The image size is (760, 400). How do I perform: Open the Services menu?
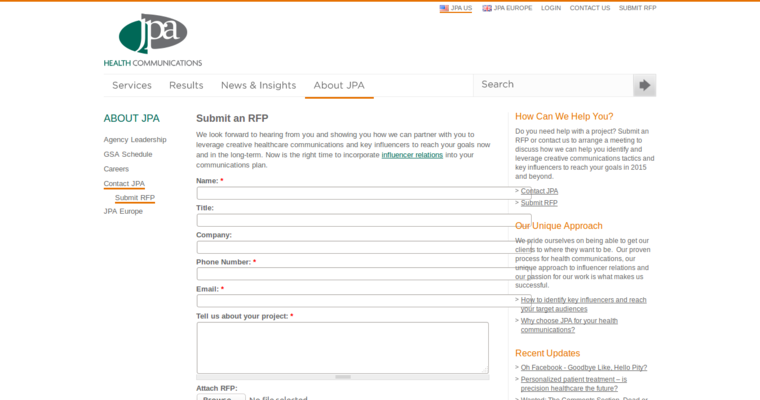click(132, 85)
